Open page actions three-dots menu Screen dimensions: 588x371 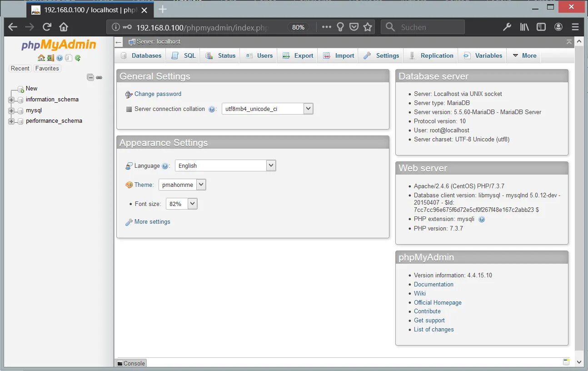[x=327, y=27]
